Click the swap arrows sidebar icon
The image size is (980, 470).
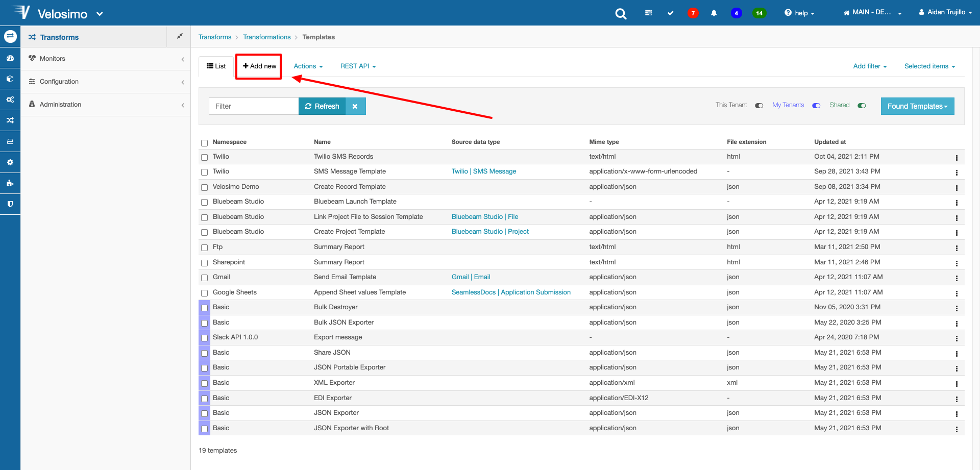[x=10, y=36]
